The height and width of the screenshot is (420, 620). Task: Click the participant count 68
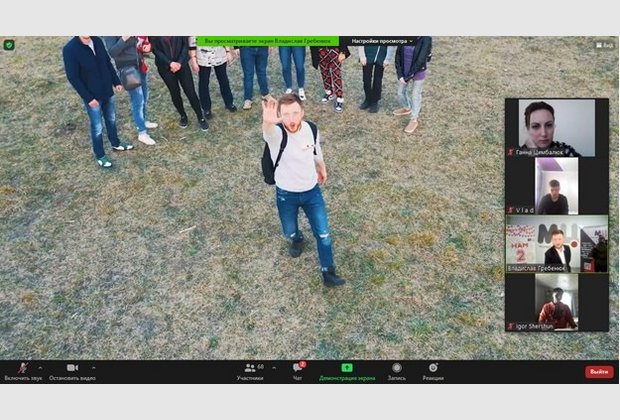point(261,367)
